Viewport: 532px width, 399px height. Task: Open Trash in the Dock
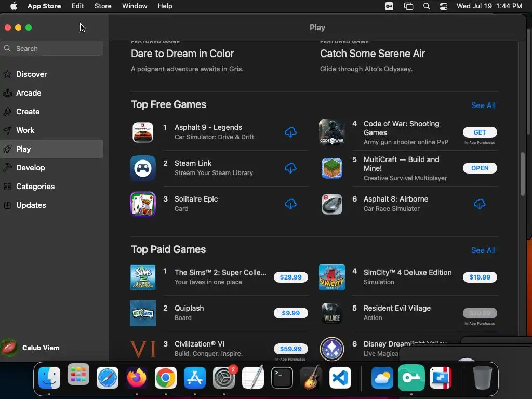(482, 378)
